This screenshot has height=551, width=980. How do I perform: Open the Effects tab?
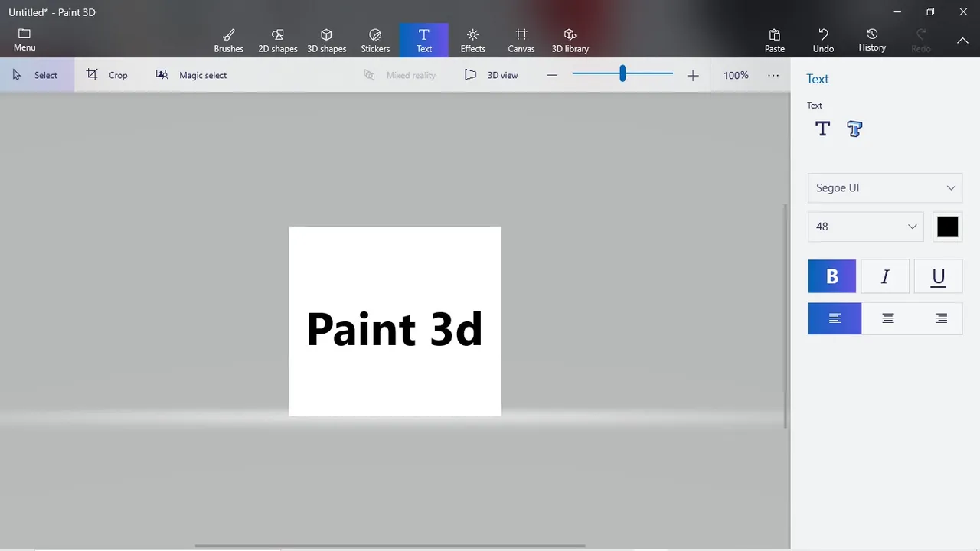[x=473, y=41]
